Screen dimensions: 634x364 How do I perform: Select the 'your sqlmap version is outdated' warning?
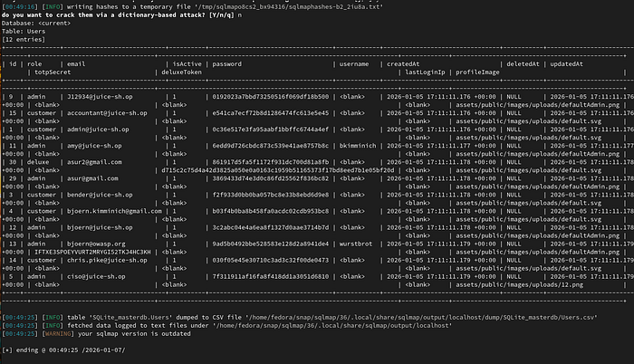[x=134, y=333]
